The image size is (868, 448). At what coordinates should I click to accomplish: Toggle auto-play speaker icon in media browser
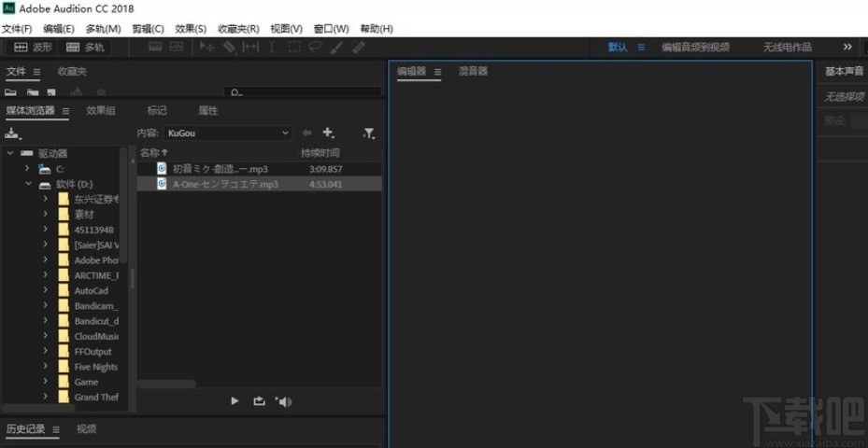point(283,401)
